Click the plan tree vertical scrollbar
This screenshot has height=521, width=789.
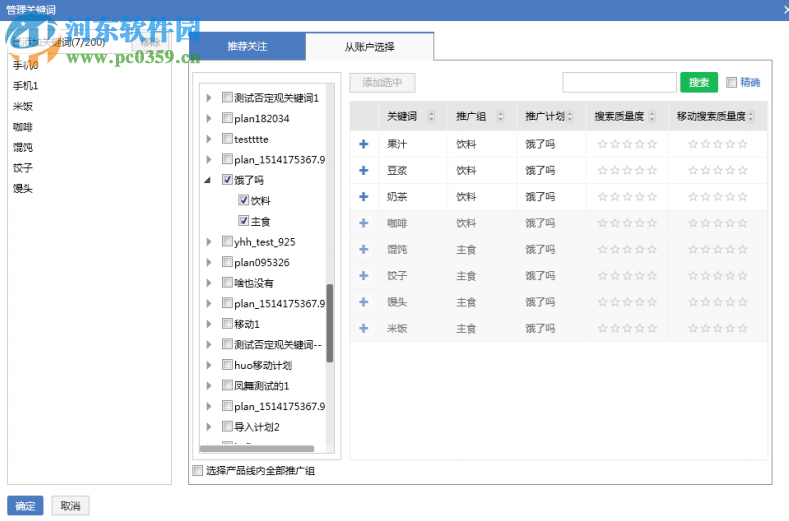coord(330,323)
